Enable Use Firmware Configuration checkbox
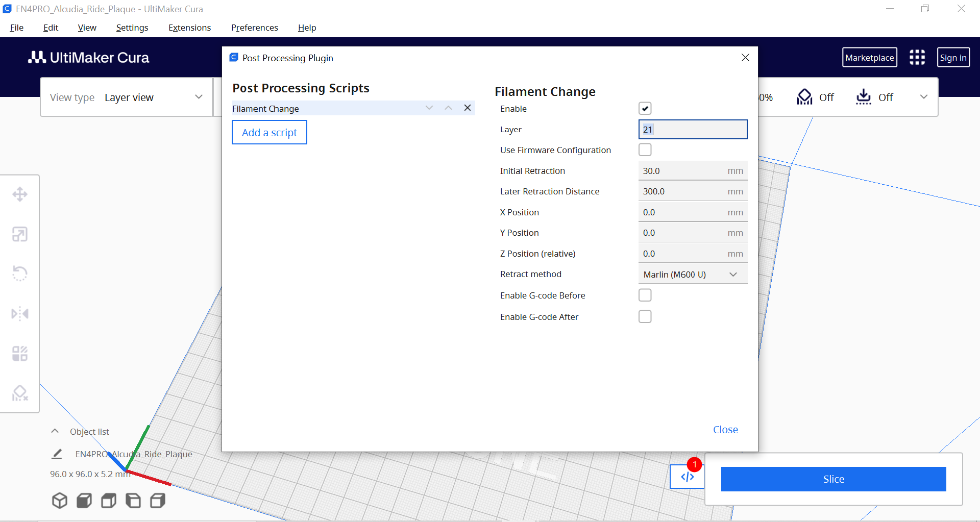Screen dimensions: 980x522 [x=645, y=150]
